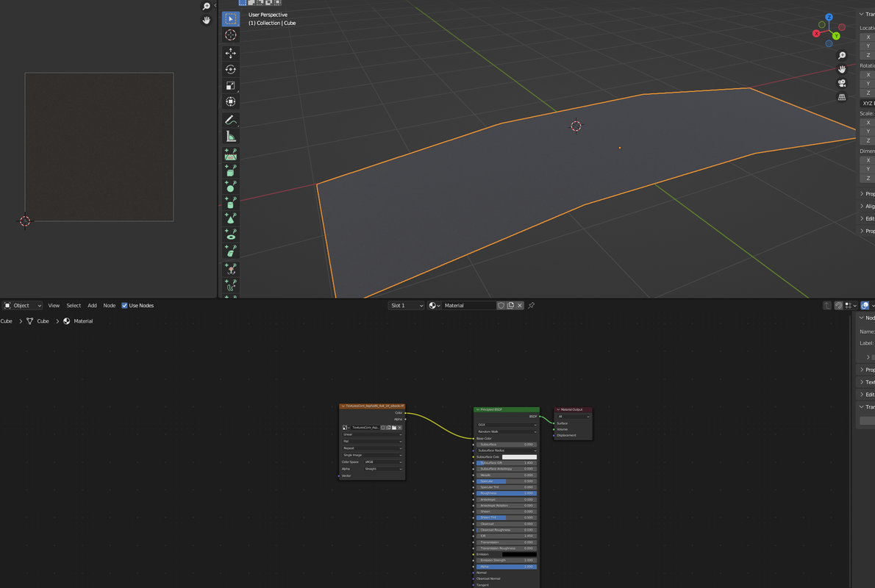This screenshot has height=588, width=875.
Task: Open the Straight alpha dropdown
Action: (383, 469)
